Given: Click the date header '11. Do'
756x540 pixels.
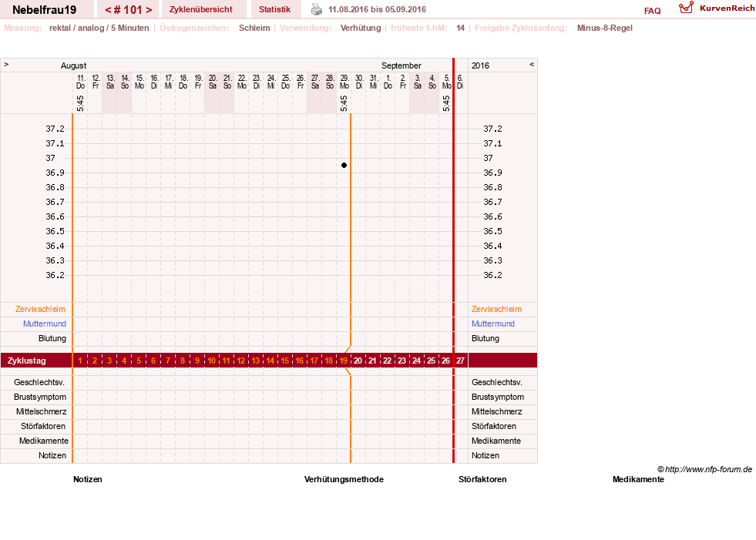Looking at the screenshot, I should click(x=80, y=82).
